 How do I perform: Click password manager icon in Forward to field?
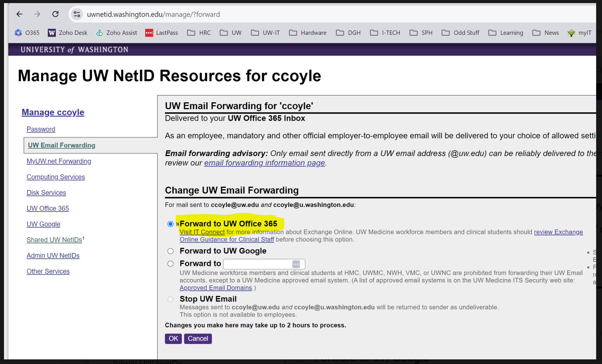[296, 264]
